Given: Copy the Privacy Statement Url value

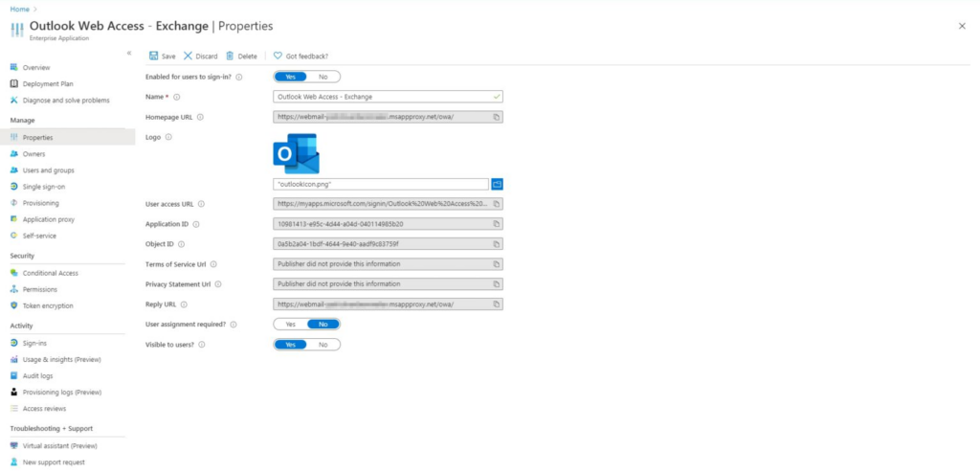Looking at the screenshot, I should point(497,284).
